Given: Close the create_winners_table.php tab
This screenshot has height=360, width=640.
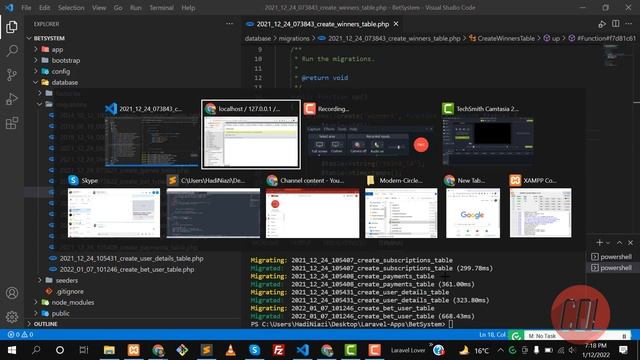Looking at the screenshot, I should tap(396, 24).
